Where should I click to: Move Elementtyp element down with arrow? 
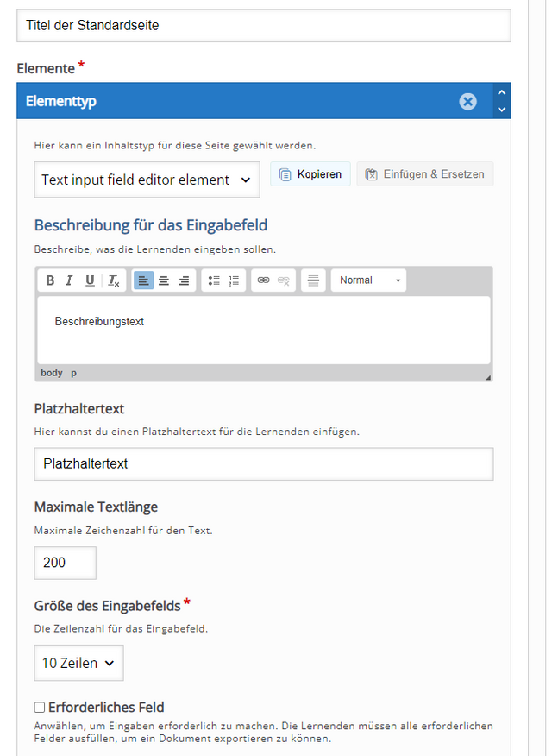[501, 110]
